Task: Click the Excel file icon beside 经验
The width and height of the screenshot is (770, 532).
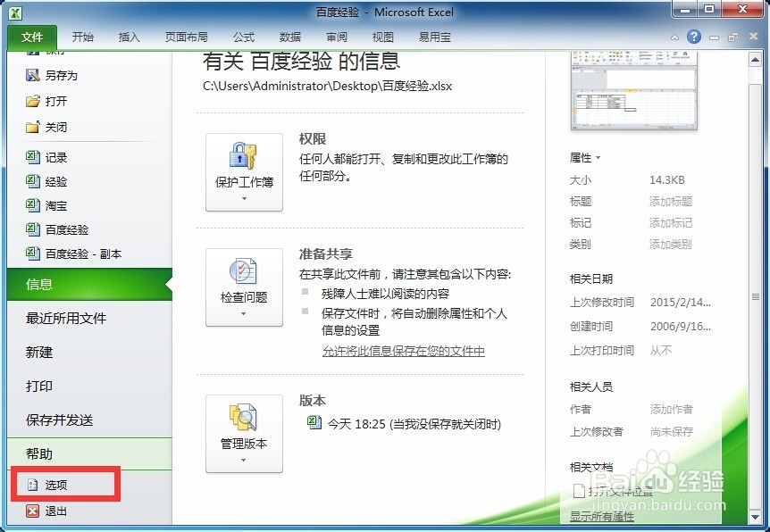Action: tap(32, 181)
